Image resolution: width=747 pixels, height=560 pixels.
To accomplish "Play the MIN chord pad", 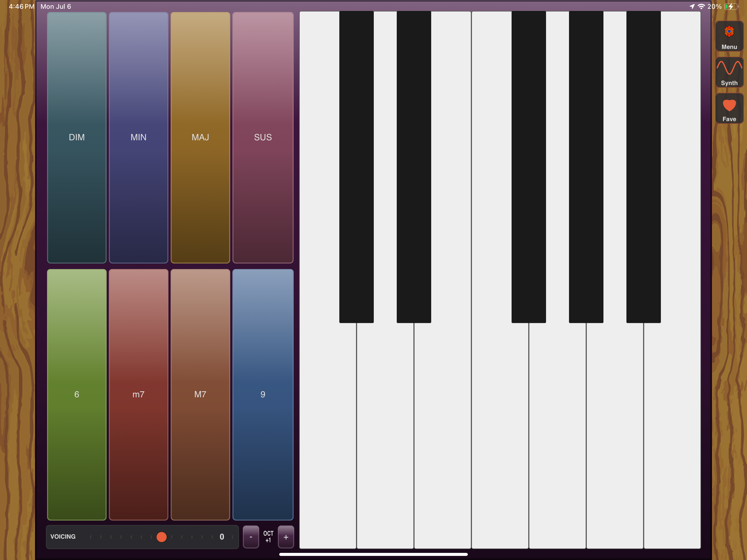I will tap(138, 138).
